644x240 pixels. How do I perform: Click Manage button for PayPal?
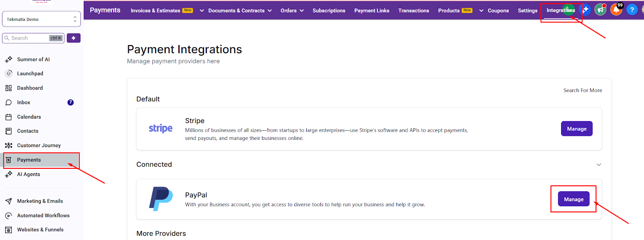click(x=574, y=199)
